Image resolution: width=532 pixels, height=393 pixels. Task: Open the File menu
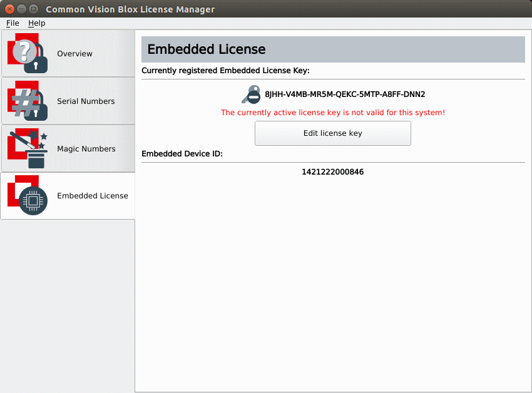coord(13,23)
